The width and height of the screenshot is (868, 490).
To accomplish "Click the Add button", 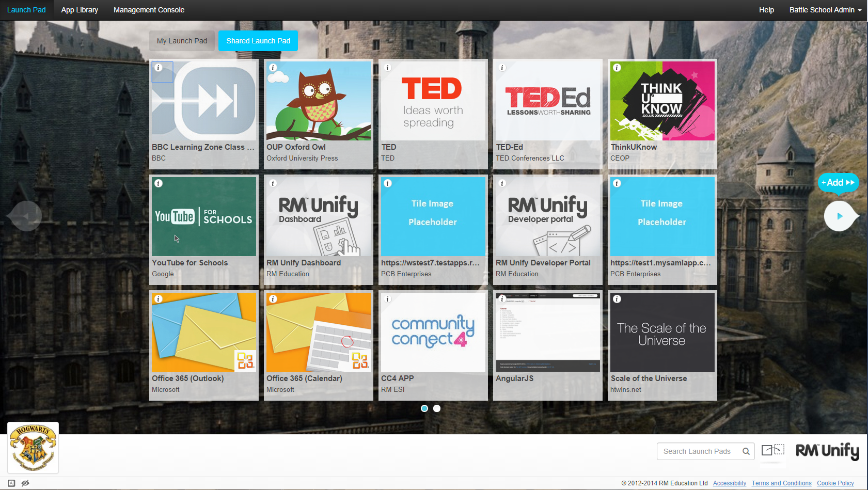I will (x=838, y=182).
